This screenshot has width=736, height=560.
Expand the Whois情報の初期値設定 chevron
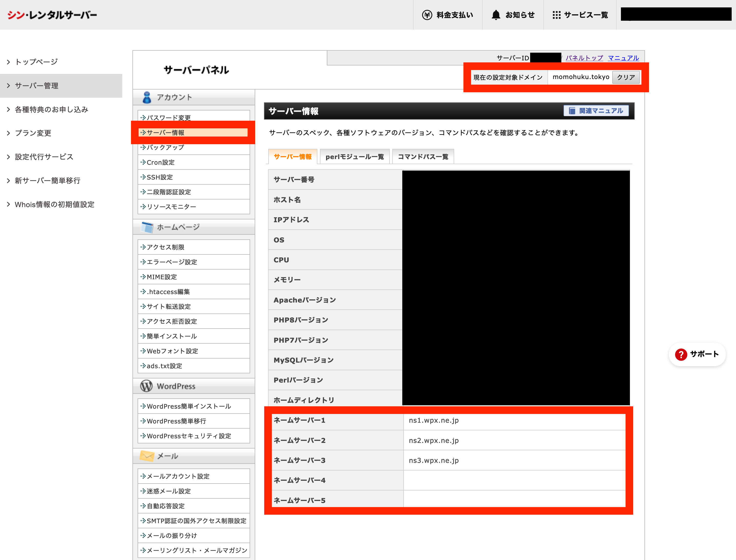[8, 204]
